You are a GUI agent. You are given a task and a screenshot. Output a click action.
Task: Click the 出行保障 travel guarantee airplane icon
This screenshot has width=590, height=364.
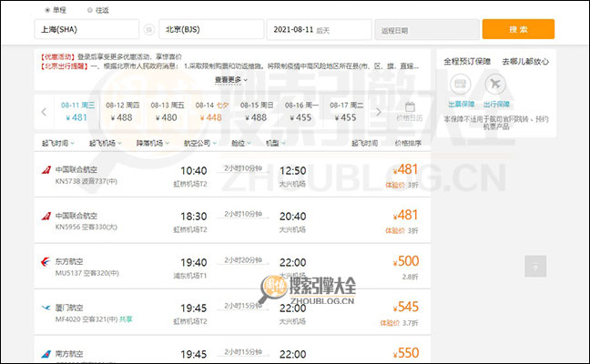494,85
